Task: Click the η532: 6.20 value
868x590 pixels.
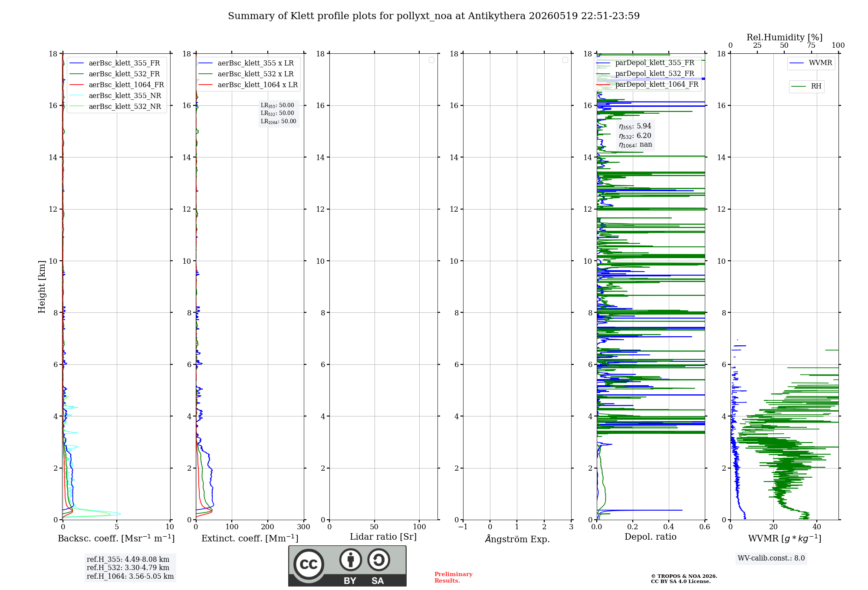Action: coord(635,136)
